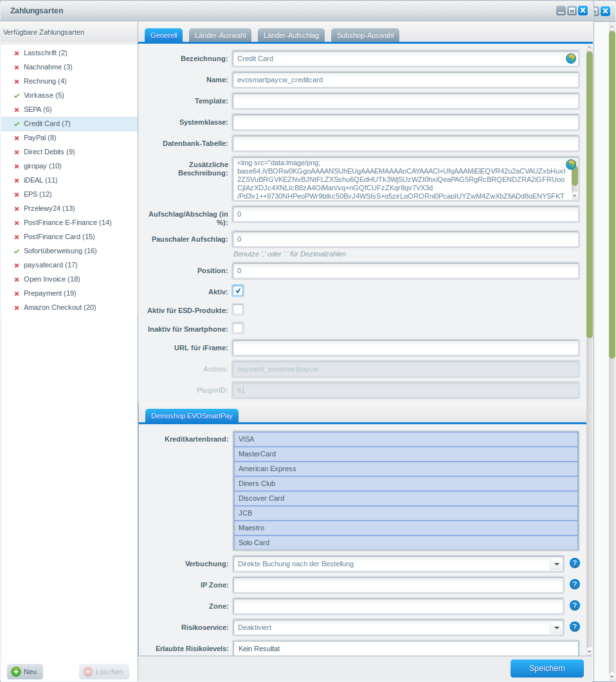Click the Löschen delete button
The image size is (616, 682).
click(x=104, y=672)
